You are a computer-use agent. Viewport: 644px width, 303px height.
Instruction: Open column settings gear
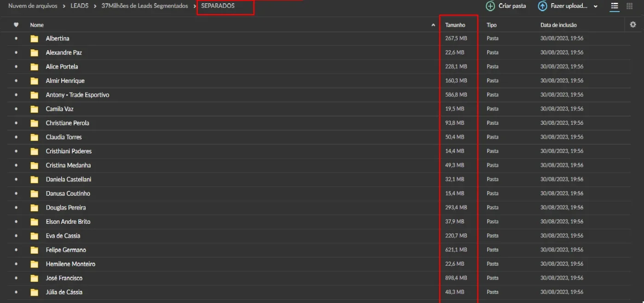click(x=633, y=24)
